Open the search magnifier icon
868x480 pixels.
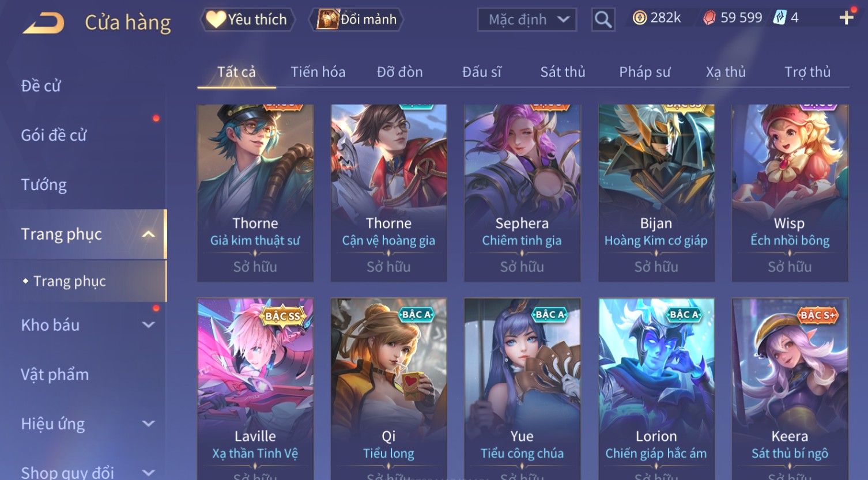[x=603, y=20]
